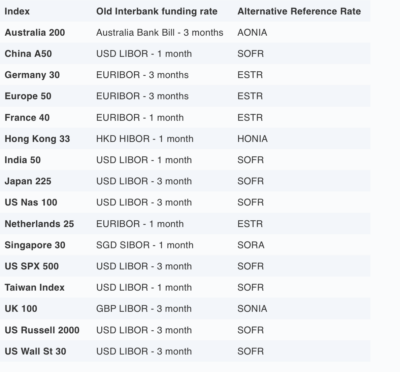Select the India 50 index cell
Screen dimensions: 400x372
tap(22, 160)
